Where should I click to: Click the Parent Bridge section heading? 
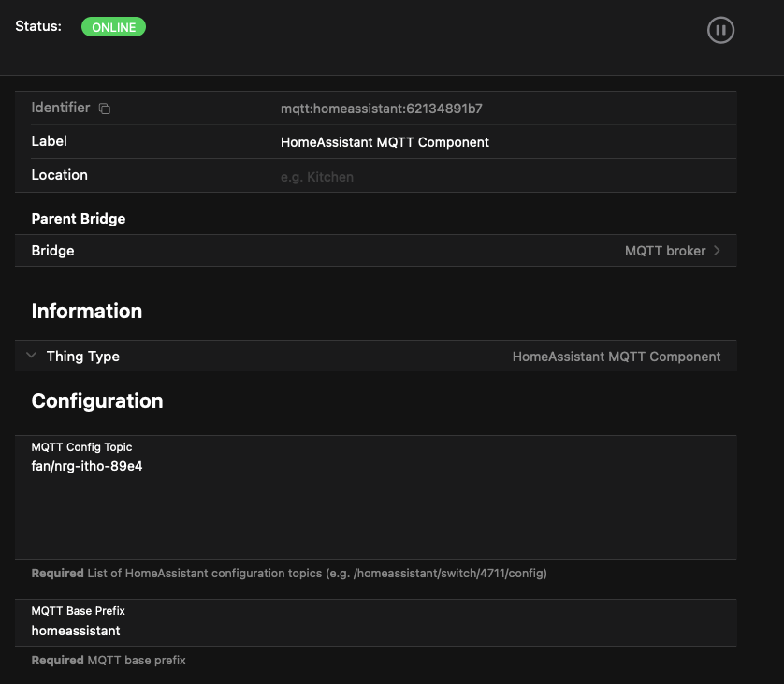click(79, 219)
